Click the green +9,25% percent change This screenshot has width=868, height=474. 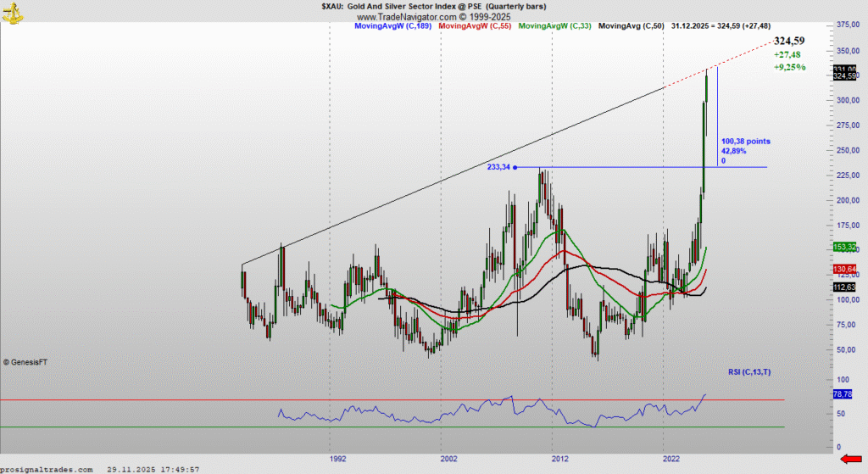(789, 68)
